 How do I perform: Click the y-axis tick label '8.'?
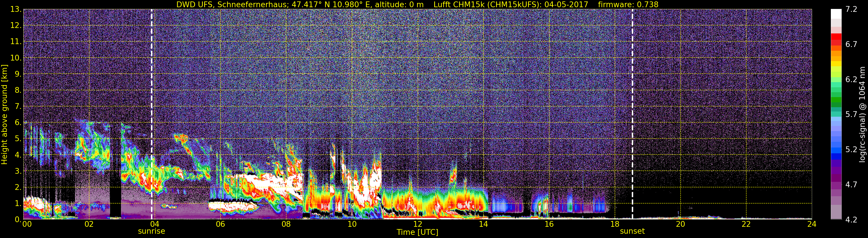pyautogui.click(x=18, y=90)
